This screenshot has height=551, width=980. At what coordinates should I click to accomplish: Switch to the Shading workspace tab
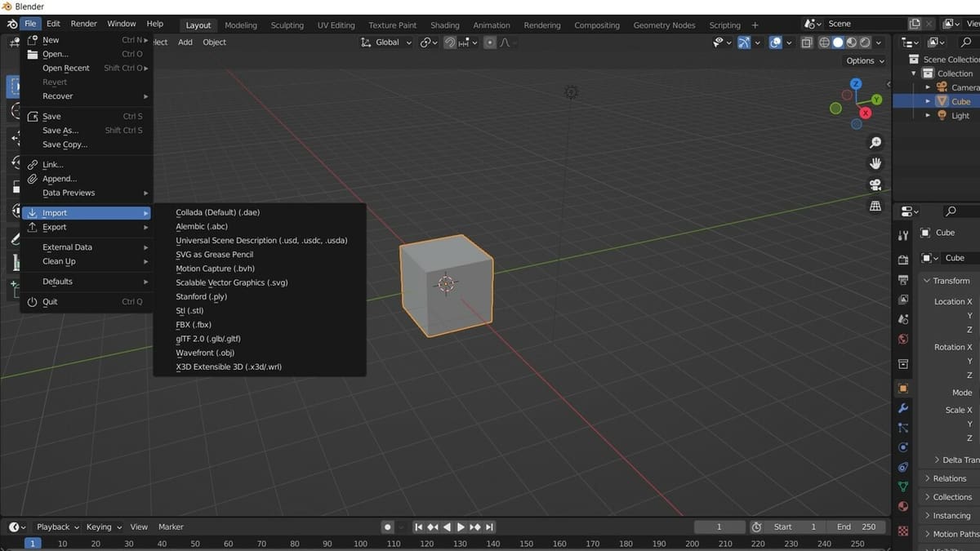tap(444, 25)
